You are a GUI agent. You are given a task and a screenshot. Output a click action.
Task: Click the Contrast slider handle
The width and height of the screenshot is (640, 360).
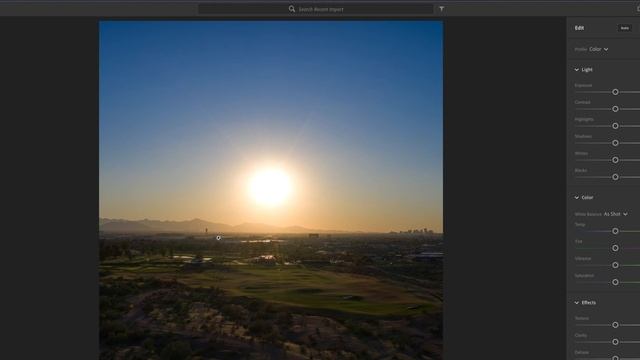(x=615, y=109)
